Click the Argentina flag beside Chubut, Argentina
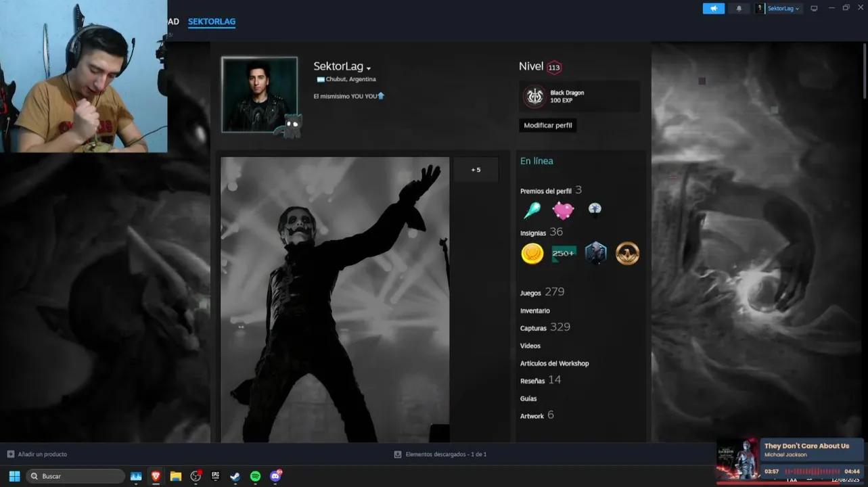Image resolution: width=868 pixels, height=487 pixels. click(321, 79)
